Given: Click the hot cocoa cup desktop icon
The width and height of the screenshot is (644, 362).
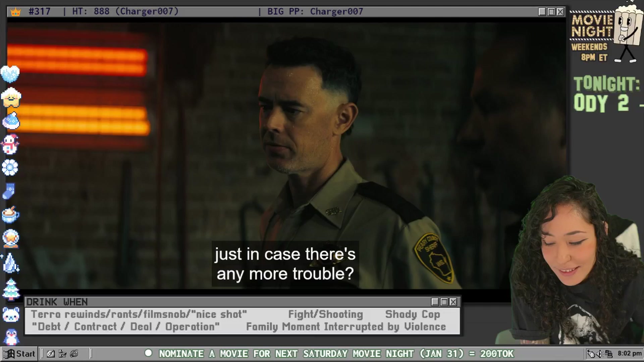Looking at the screenshot, I should pyautogui.click(x=10, y=215).
